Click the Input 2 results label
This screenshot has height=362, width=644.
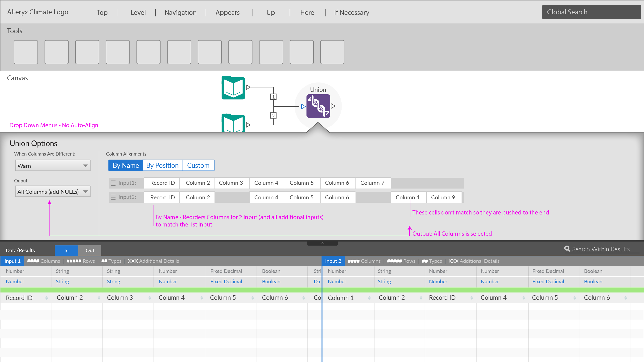pyautogui.click(x=333, y=261)
